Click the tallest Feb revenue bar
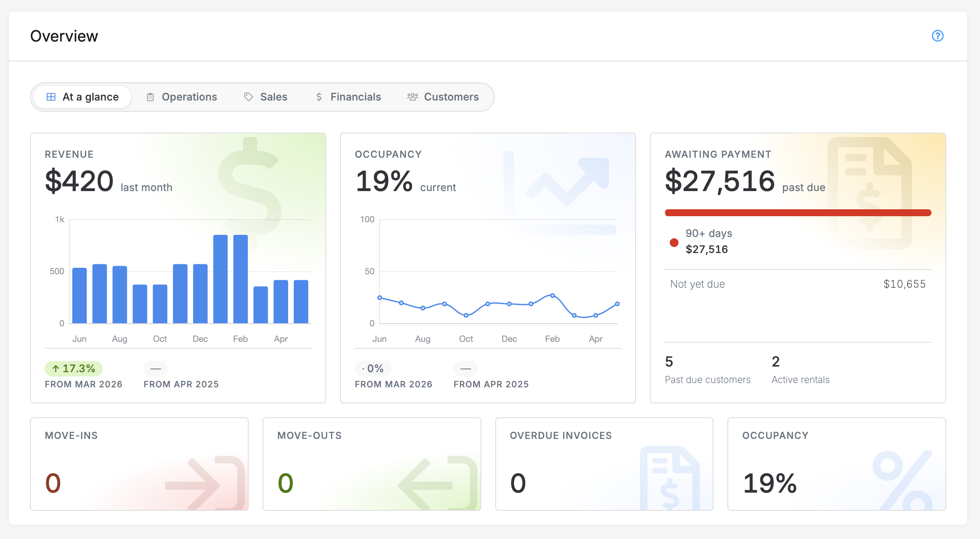 pyautogui.click(x=240, y=279)
